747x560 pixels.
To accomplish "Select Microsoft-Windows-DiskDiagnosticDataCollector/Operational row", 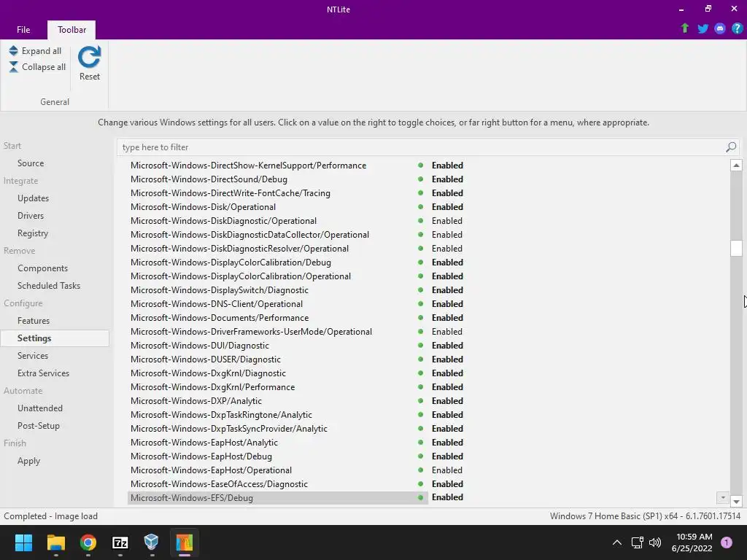I will click(249, 235).
